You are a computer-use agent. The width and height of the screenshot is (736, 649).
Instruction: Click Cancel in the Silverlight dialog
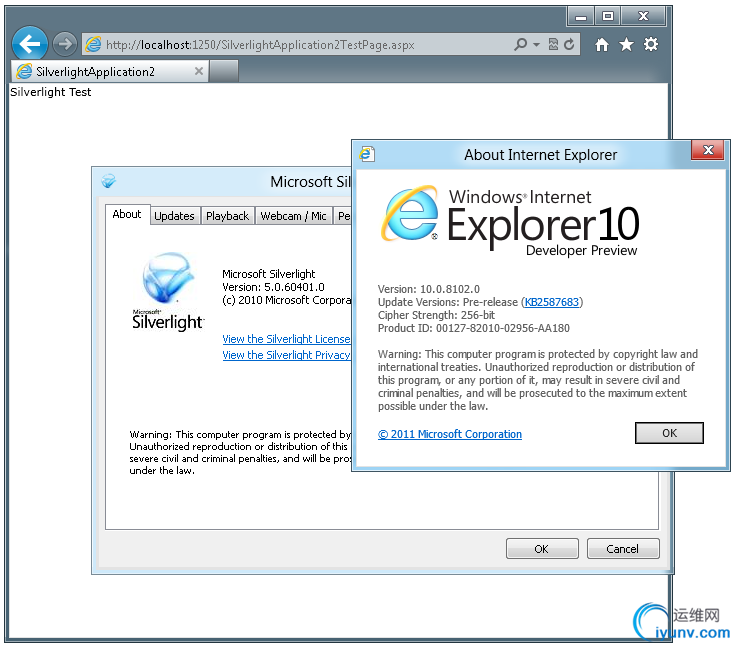[x=623, y=549]
